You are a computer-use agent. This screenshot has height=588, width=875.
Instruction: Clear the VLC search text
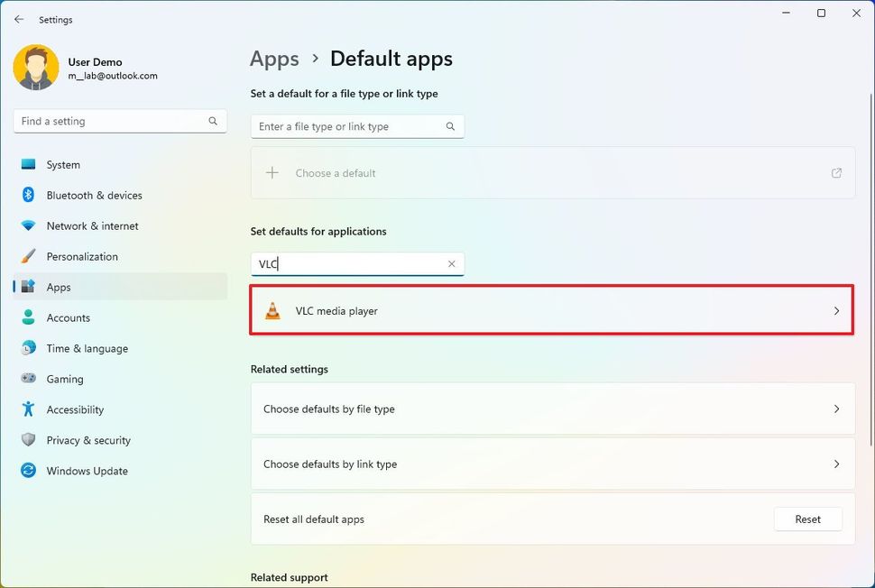451,263
